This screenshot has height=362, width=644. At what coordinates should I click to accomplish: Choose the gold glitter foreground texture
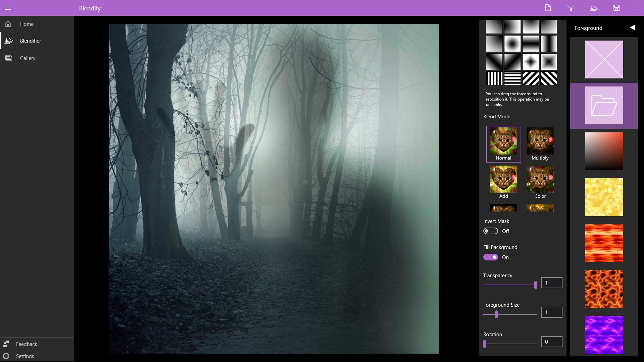[604, 197]
